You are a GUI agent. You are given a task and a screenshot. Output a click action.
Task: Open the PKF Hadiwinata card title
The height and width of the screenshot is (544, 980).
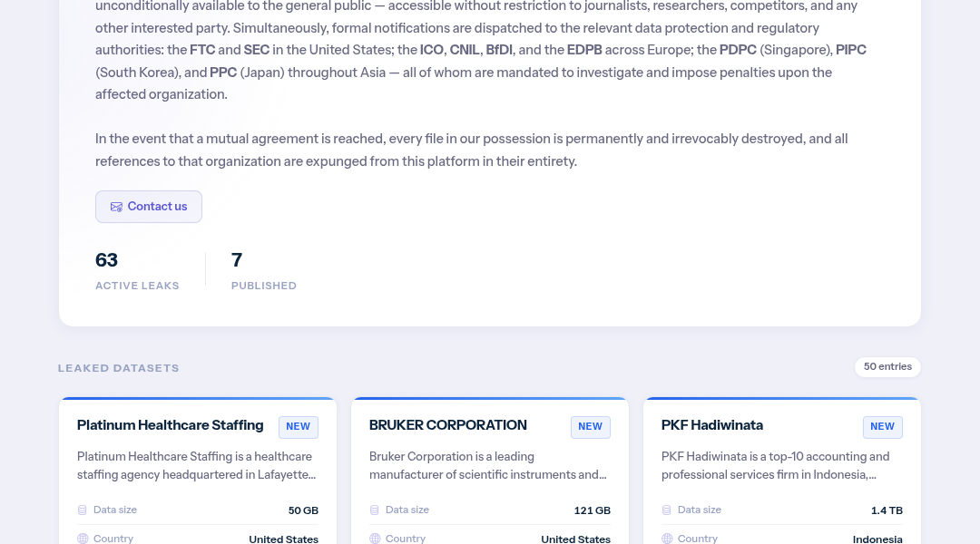click(712, 425)
